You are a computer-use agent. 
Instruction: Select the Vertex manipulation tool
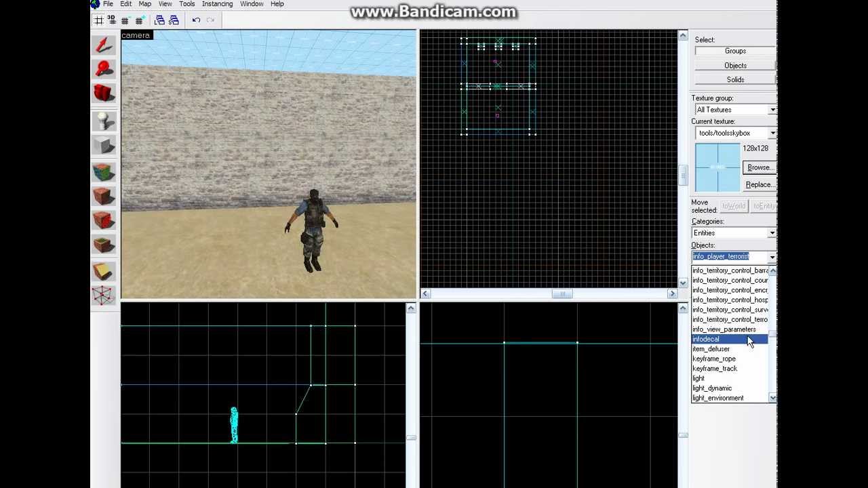click(x=104, y=295)
